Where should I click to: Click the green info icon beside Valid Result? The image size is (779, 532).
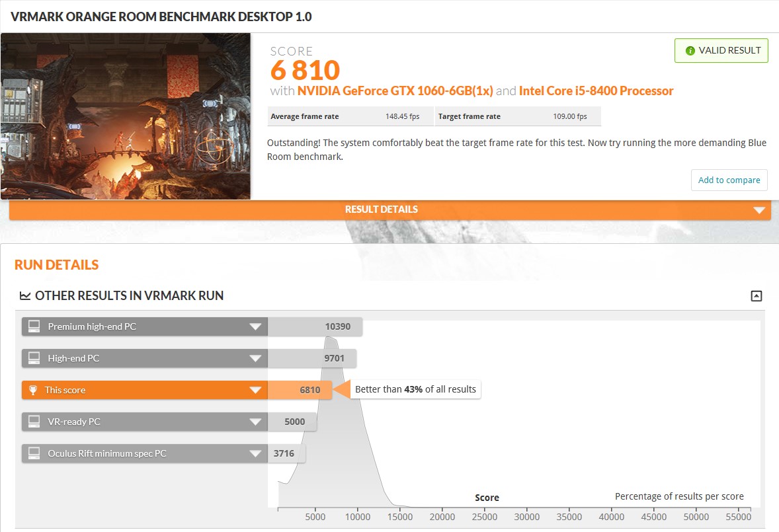[x=690, y=51]
